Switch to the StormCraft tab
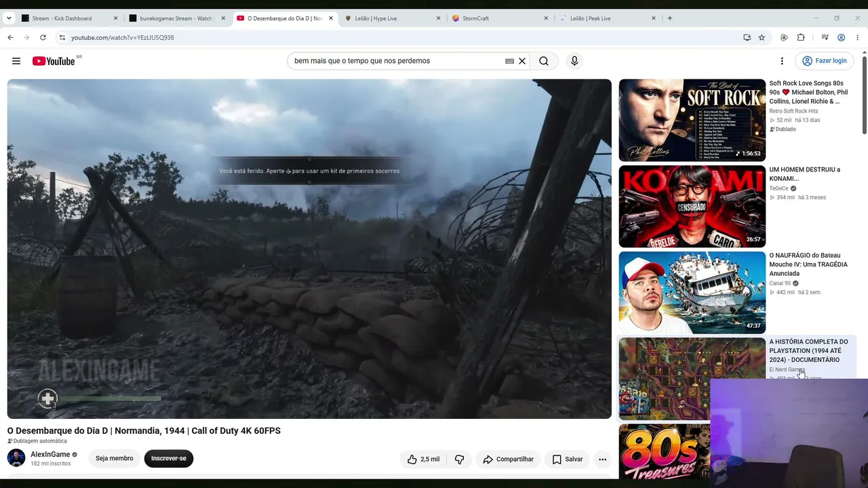This screenshot has height=488, width=868. [x=500, y=18]
